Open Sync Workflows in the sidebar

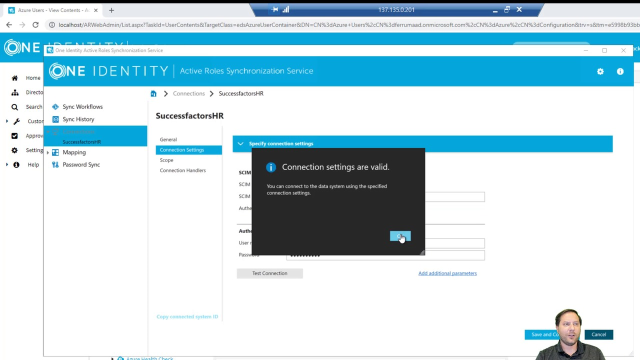pos(82,107)
